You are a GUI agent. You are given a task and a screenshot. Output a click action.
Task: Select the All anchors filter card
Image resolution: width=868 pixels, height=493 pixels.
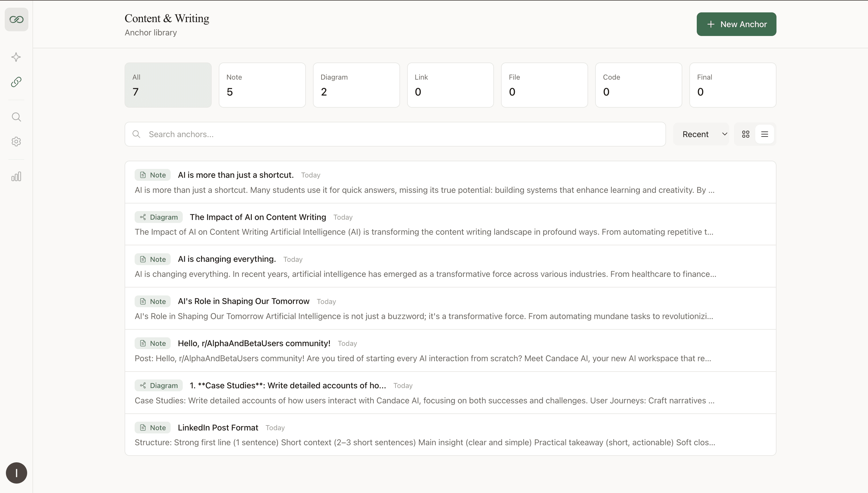[x=168, y=85]
